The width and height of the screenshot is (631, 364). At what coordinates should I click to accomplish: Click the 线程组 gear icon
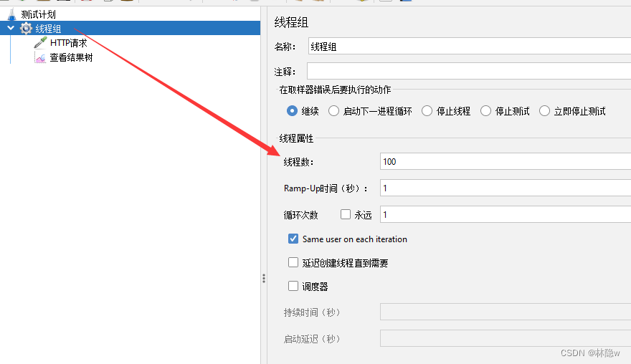(26, 28)
